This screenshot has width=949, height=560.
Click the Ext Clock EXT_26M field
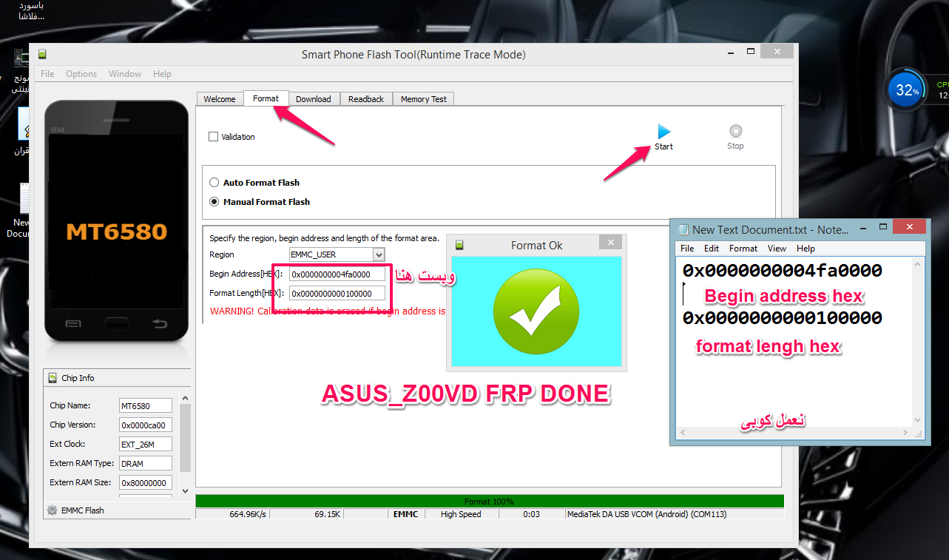[x=146, y=444]
